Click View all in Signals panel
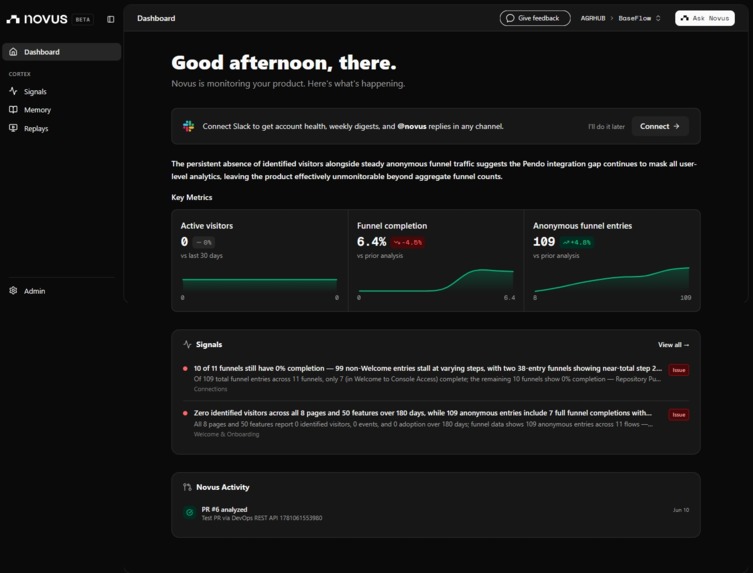 tap(673, 345)
